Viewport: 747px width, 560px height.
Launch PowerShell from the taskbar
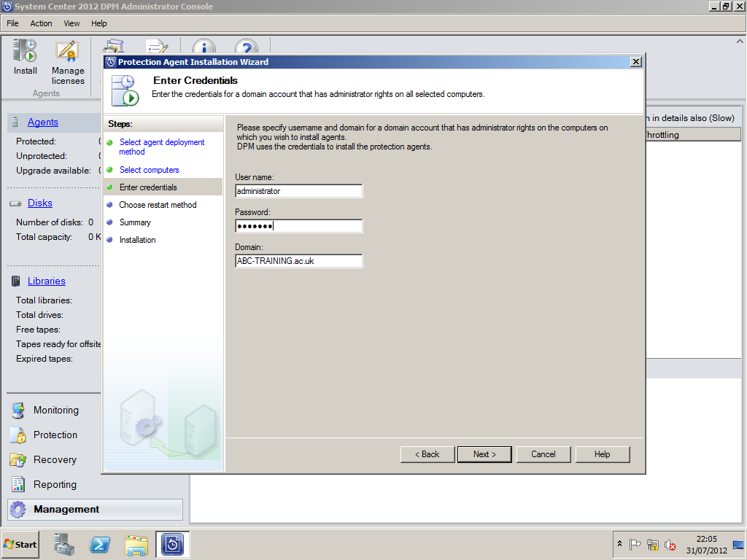100,544
